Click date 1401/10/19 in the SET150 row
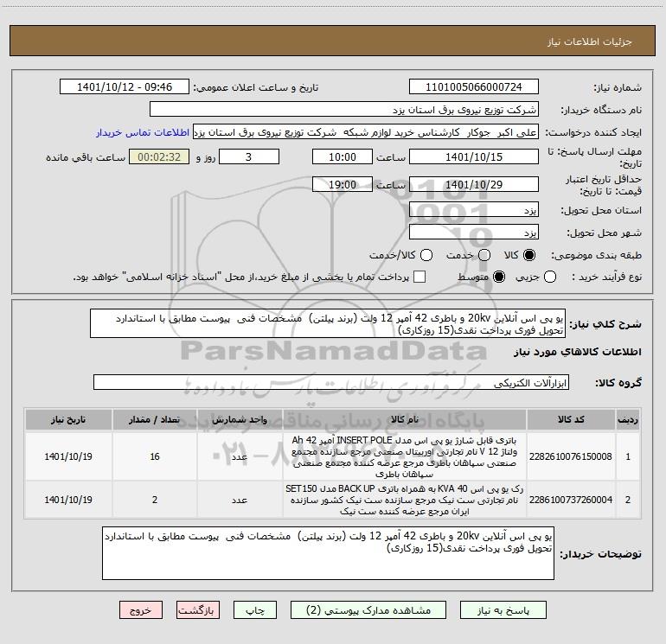This screenshot has width=666, height=644. click(x=68, y=501)
